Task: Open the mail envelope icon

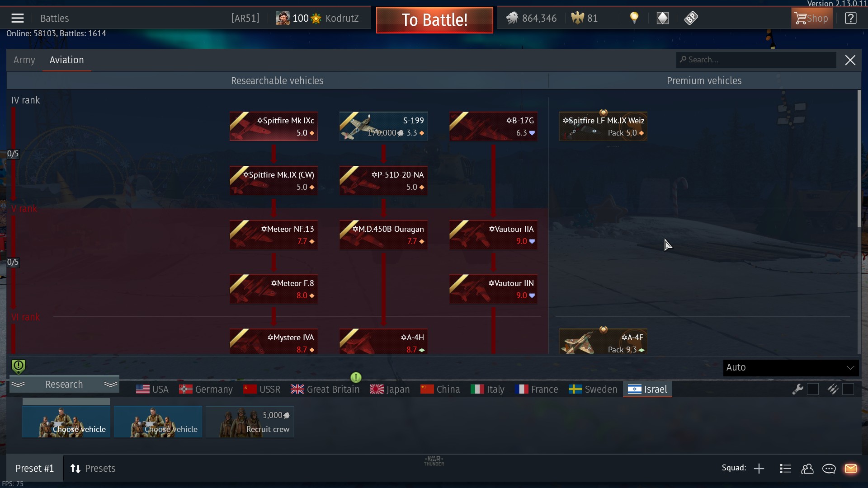Action: point(851,469)
